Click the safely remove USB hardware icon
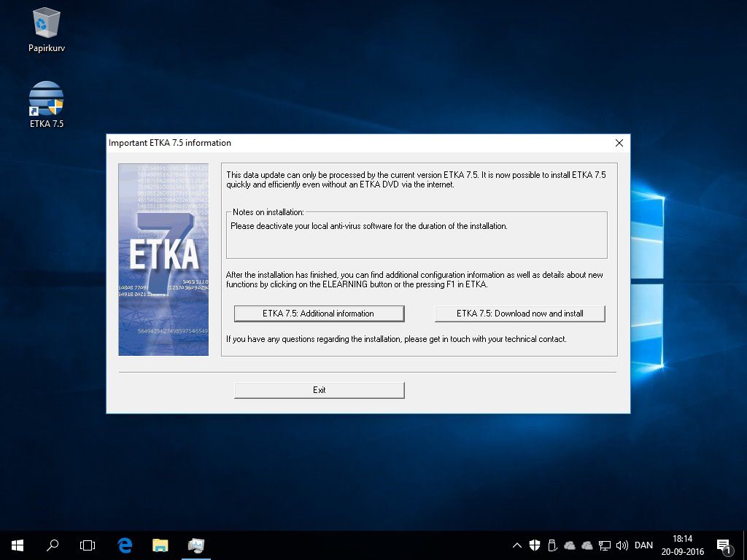The width and height of the screenshot is (747, 560). 552,545
